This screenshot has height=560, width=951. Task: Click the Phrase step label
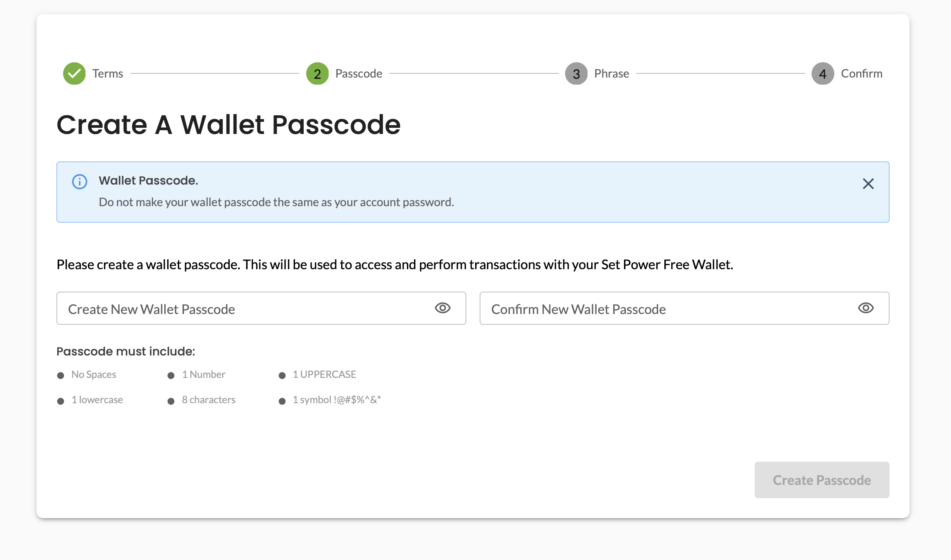click(x=612, y=73)
